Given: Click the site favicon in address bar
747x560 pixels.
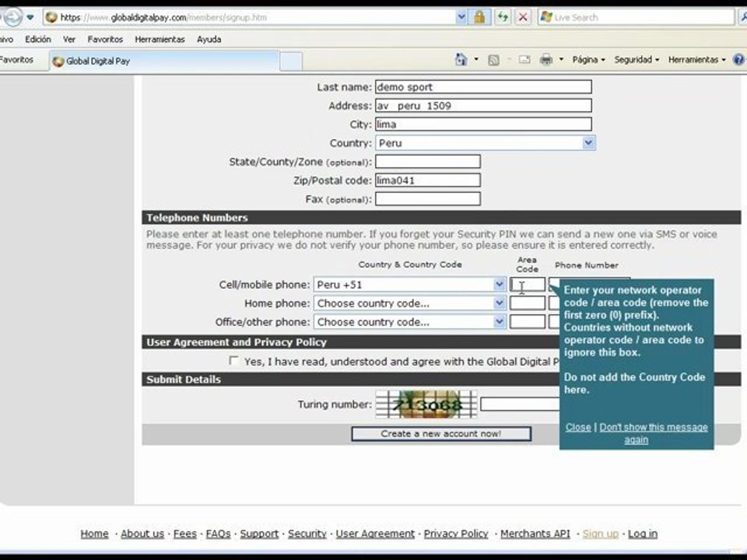Looking at the screenshot, I should click(51, 18).
